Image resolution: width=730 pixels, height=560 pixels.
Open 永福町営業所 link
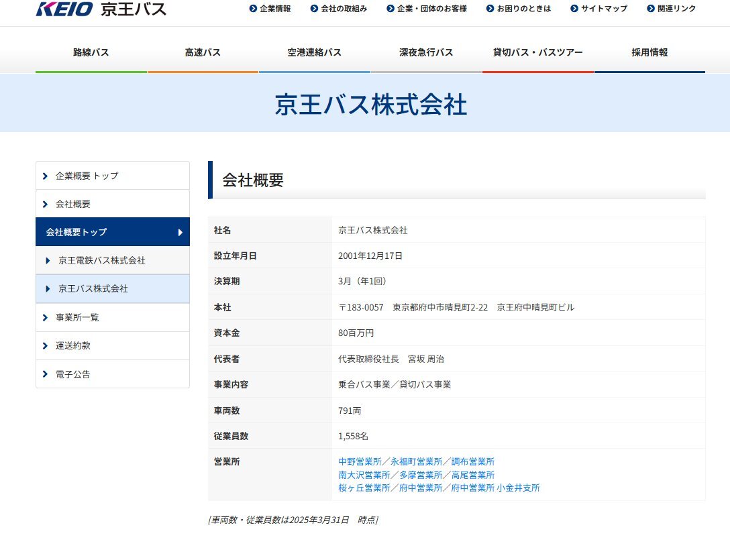[x=416, y=461]
